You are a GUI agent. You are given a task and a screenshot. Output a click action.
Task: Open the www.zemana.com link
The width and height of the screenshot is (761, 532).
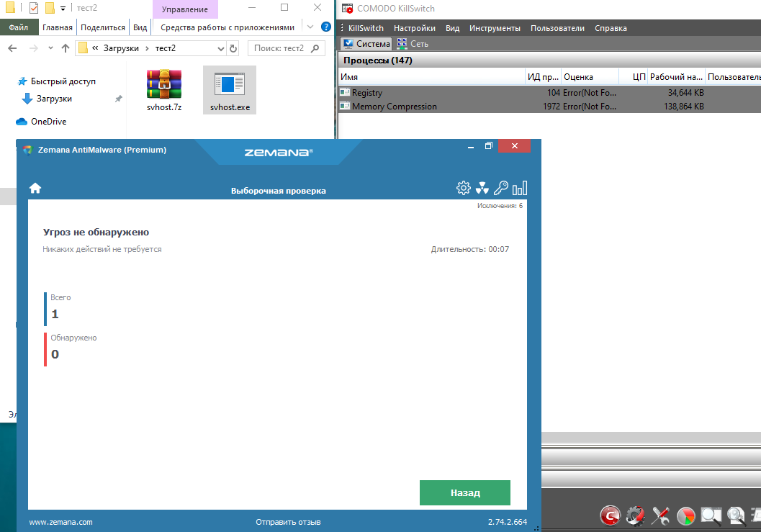click(x=60, y=523)
